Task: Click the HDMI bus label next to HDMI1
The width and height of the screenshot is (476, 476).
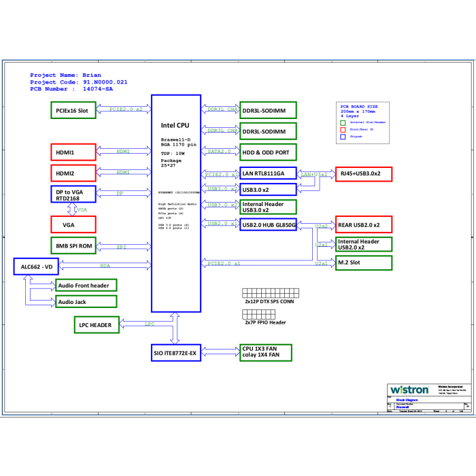Action: 123,152
